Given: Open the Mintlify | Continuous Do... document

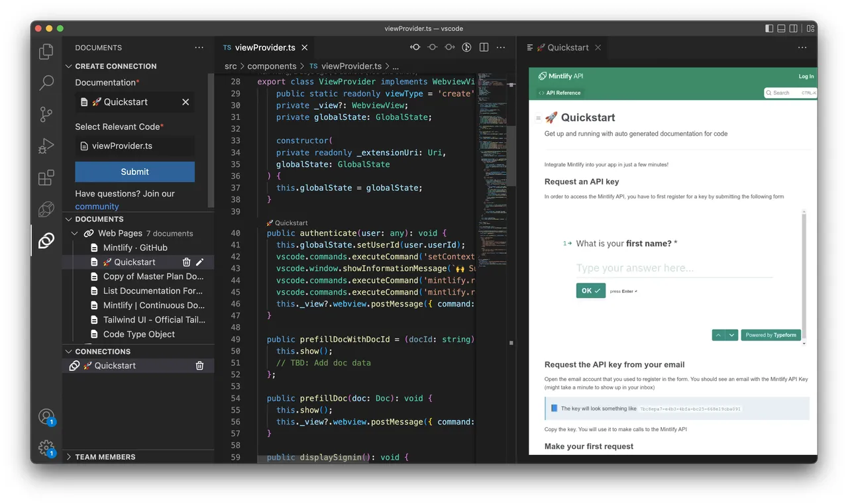Looking at the screenshot, I should [x=154, y=306].
